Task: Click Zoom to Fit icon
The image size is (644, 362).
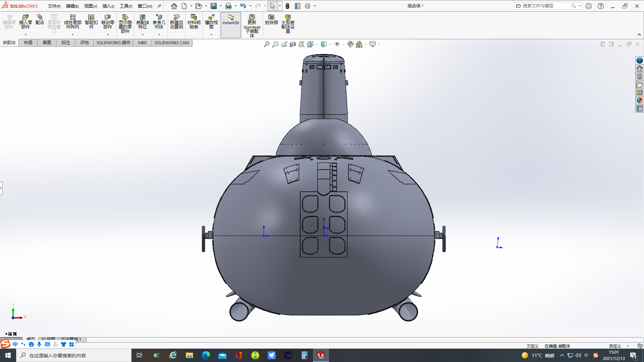Action: coord(266,44)
